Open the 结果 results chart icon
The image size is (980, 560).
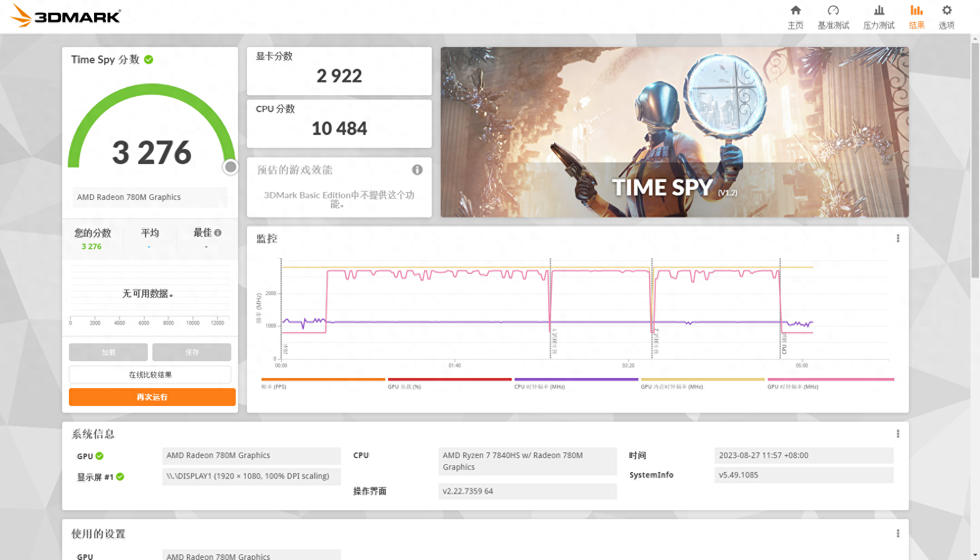pos(917,10)
